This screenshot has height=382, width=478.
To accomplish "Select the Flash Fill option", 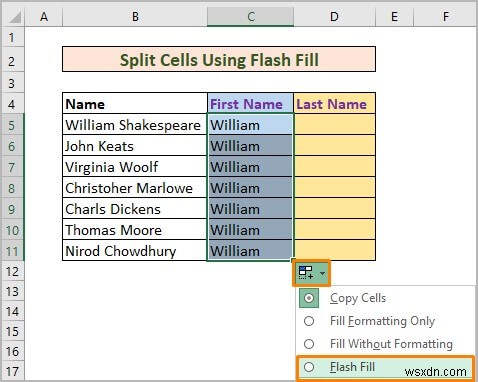I will [384, 367].
